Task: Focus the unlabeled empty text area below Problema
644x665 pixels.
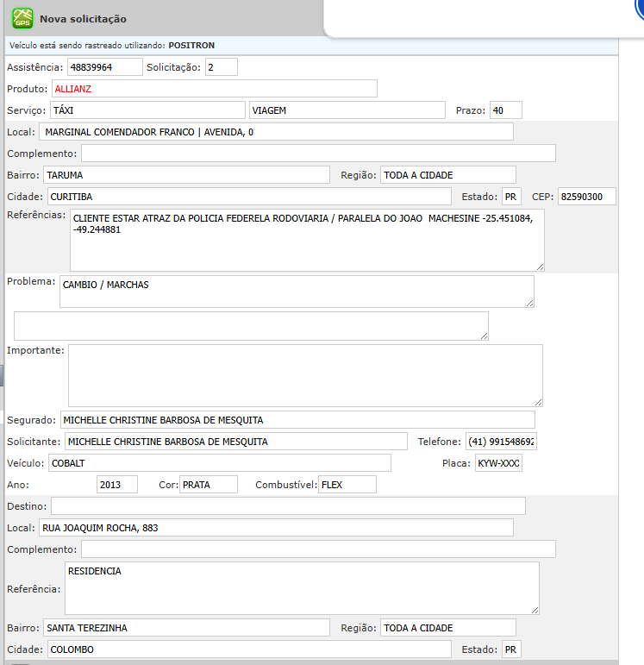Action: point(251,326)
